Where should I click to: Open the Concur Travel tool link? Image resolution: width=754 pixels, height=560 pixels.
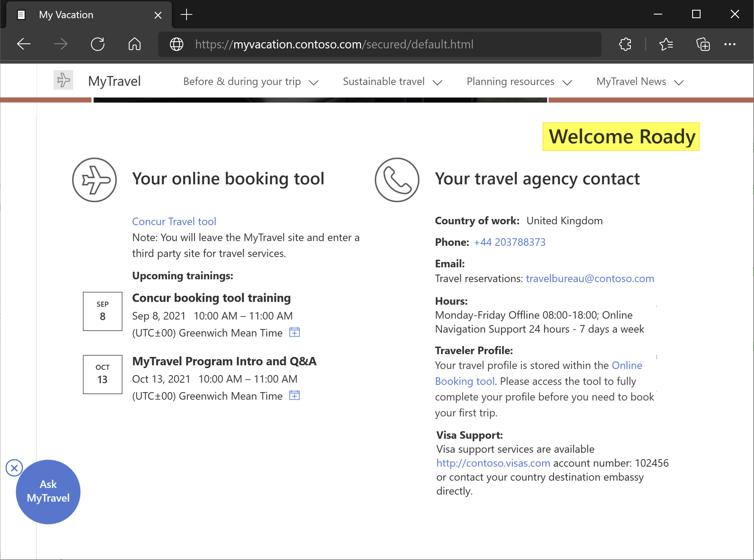[174, 221]
